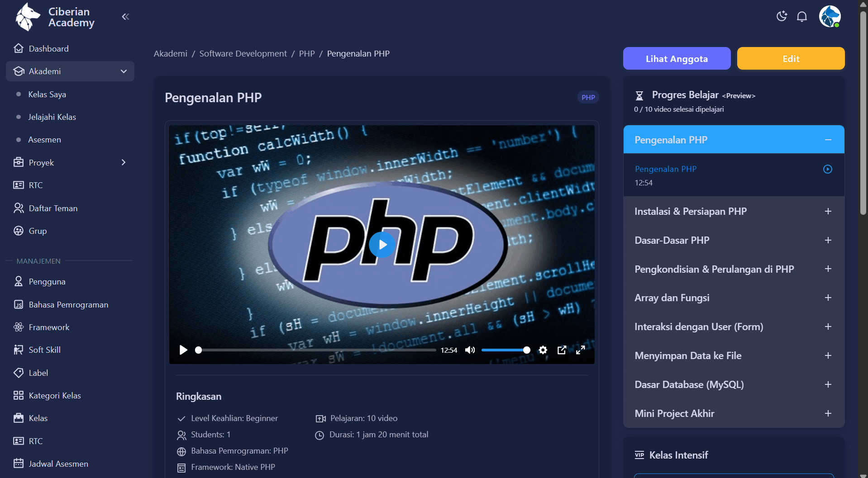Viewport: 868px width, 478px height.
Task: Navigate to Software Development breadcrumb
Action: [243, 53]
